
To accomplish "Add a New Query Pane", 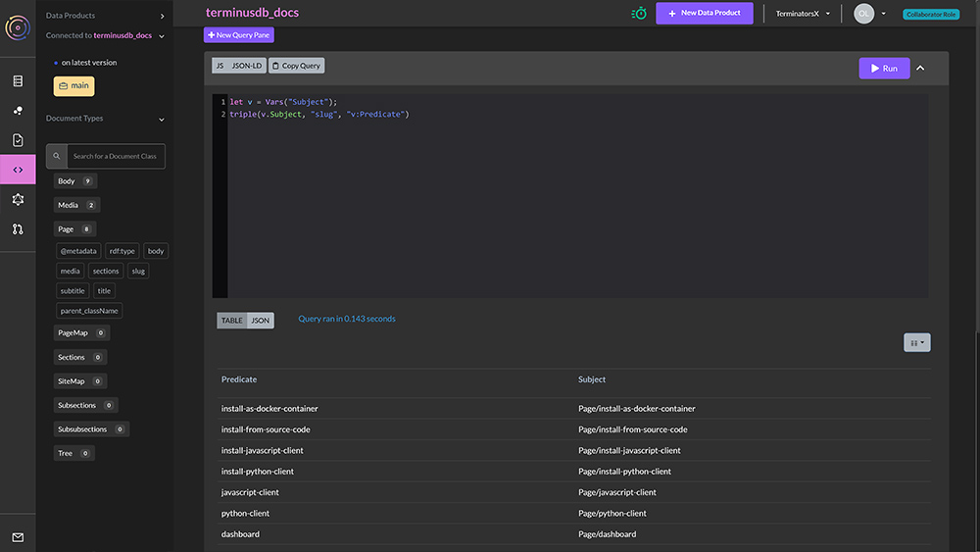I will [x=239, y=35].
